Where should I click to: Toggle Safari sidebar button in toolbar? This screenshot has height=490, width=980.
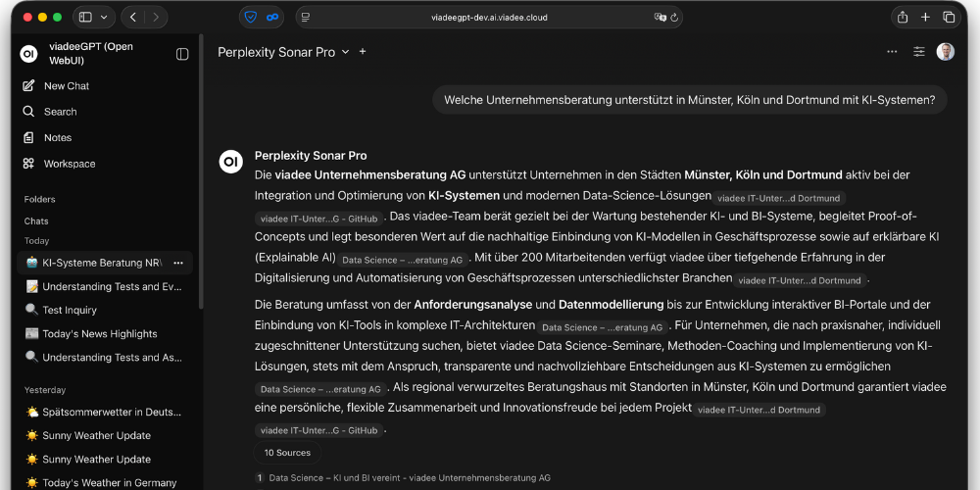[85, 17]
